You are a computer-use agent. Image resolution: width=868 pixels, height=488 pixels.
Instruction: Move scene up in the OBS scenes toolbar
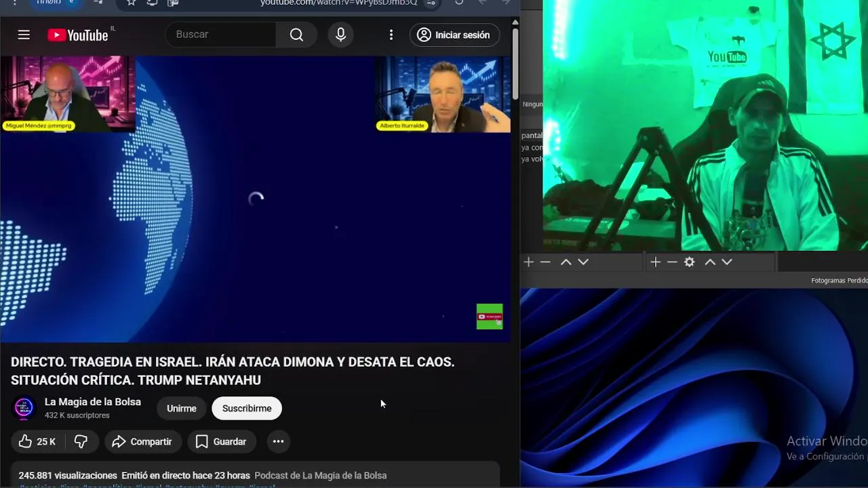pyautogui.click(x=566, y=262)
